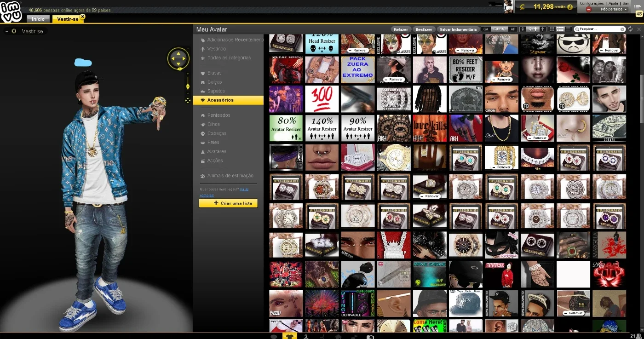Pan the avatar camera up arrow
The height and width of the screenshot is (339, 644).
coord(178,52)
